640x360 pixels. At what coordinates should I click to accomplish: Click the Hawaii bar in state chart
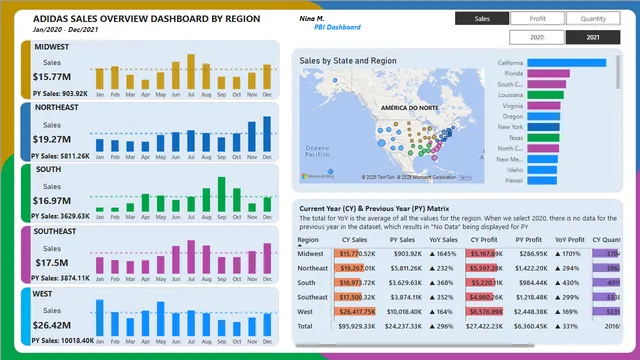pos(542,180)
